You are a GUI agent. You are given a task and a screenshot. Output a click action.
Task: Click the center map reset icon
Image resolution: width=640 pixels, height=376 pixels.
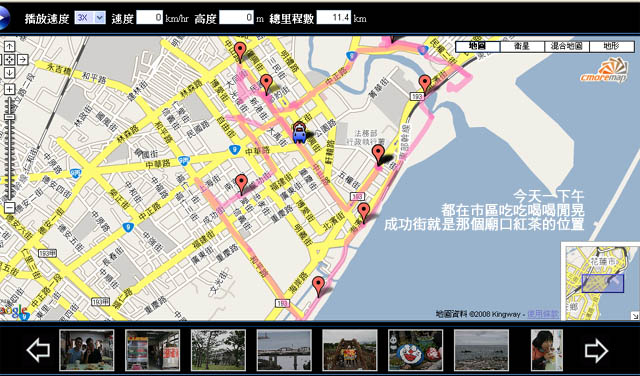click(x=10, y=59)
